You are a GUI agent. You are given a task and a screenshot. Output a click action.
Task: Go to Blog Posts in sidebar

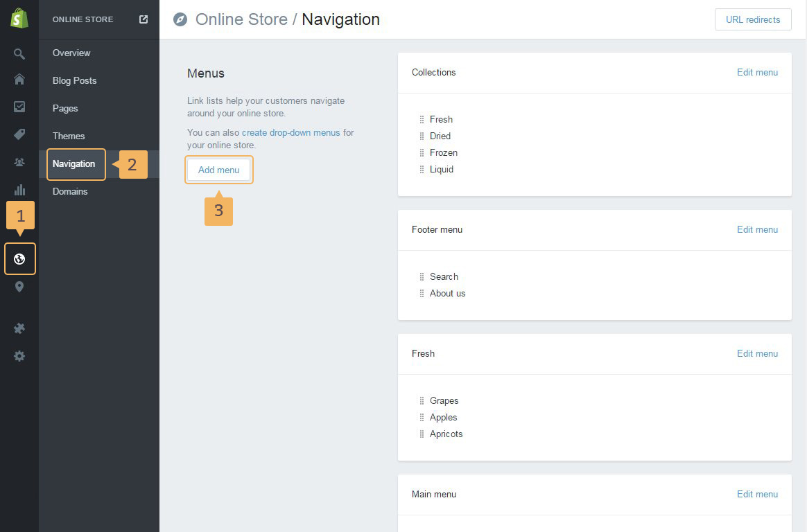pos(74,80)
